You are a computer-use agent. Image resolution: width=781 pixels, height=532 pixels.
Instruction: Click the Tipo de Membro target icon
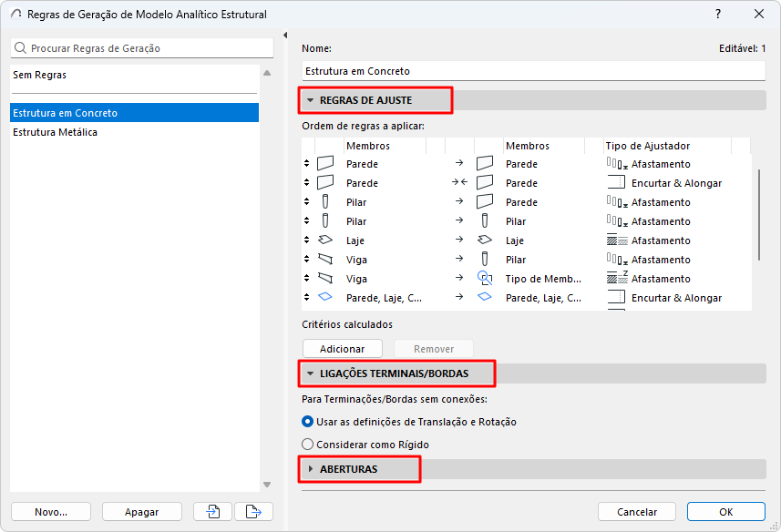pyautogui.click(x=485, y=279)
